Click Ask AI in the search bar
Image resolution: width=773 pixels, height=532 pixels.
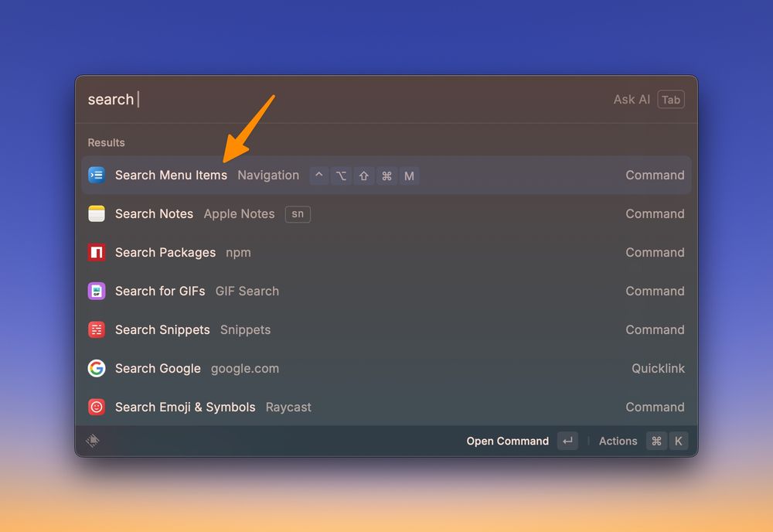(632, 100)
